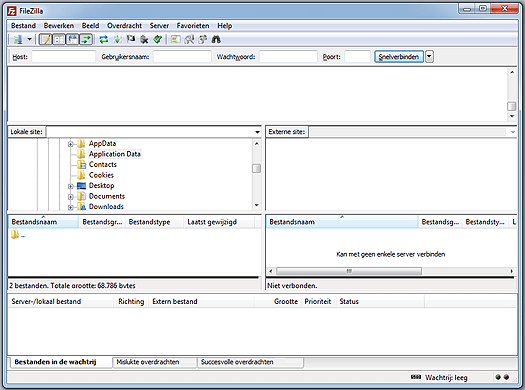Sort remote list by Bestandsty... column
The width and height of the screenshot is (525, 390).
click(x=485, y=222)
